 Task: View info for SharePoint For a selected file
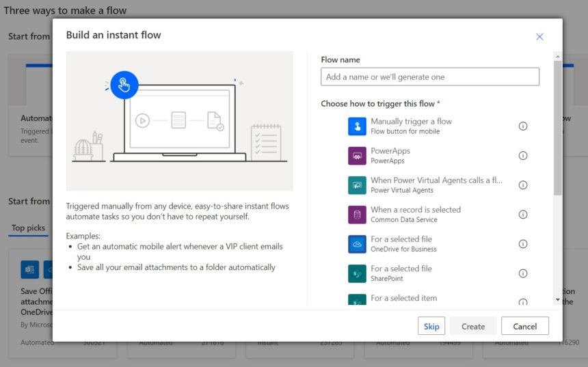click(x=523, y=273)
